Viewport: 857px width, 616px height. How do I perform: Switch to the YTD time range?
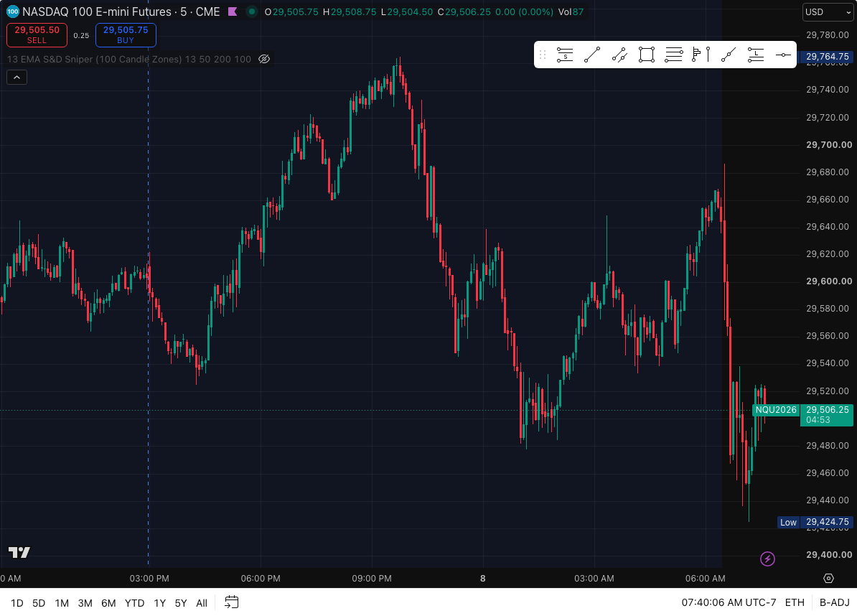[x=134, y=603]
